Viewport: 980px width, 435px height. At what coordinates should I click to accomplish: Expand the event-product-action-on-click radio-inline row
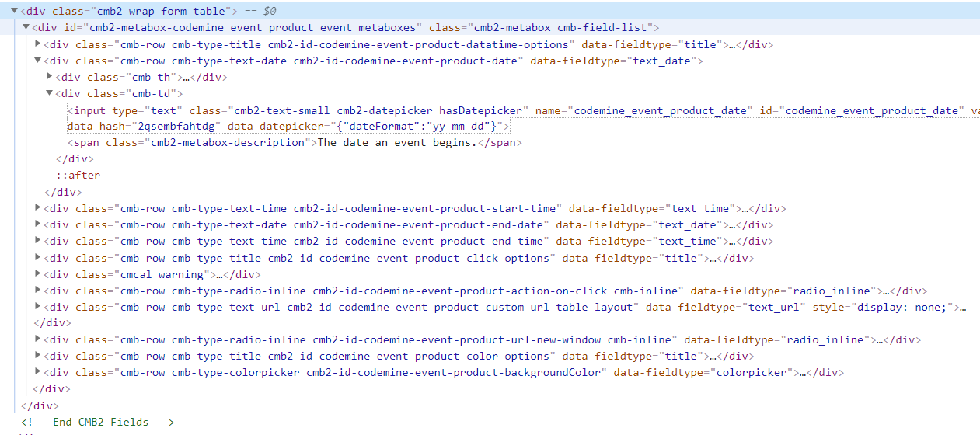click(38, 291)
